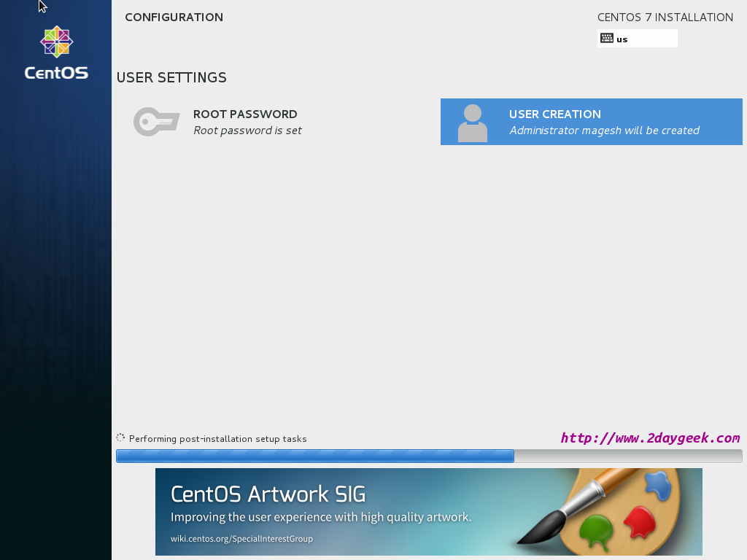Select the us keyboard layout box

pos(638,39)
